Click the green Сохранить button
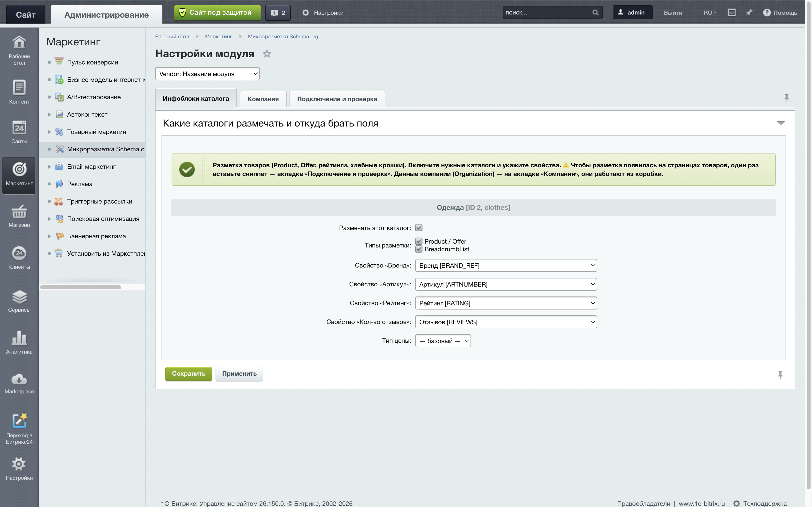 click(188, 373)
